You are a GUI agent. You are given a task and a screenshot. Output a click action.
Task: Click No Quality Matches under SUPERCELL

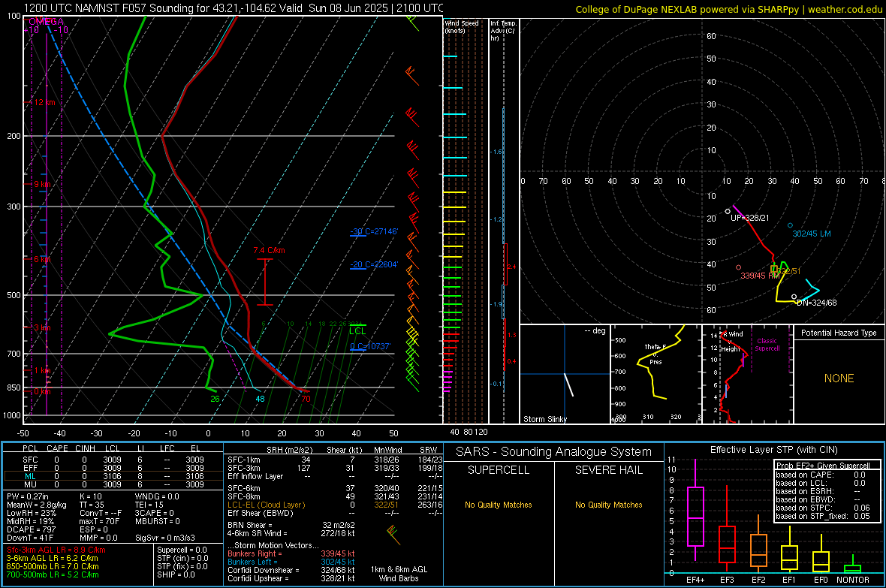[499, 505]
